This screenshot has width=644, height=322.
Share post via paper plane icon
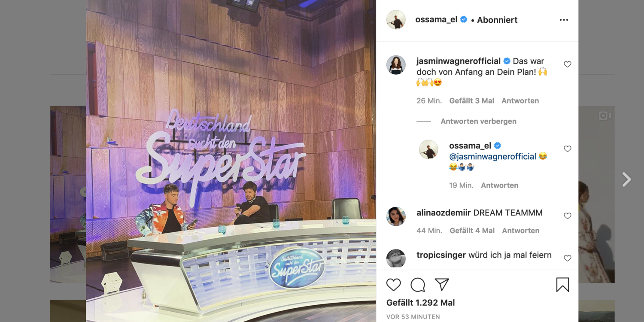(x=442, y=284)
